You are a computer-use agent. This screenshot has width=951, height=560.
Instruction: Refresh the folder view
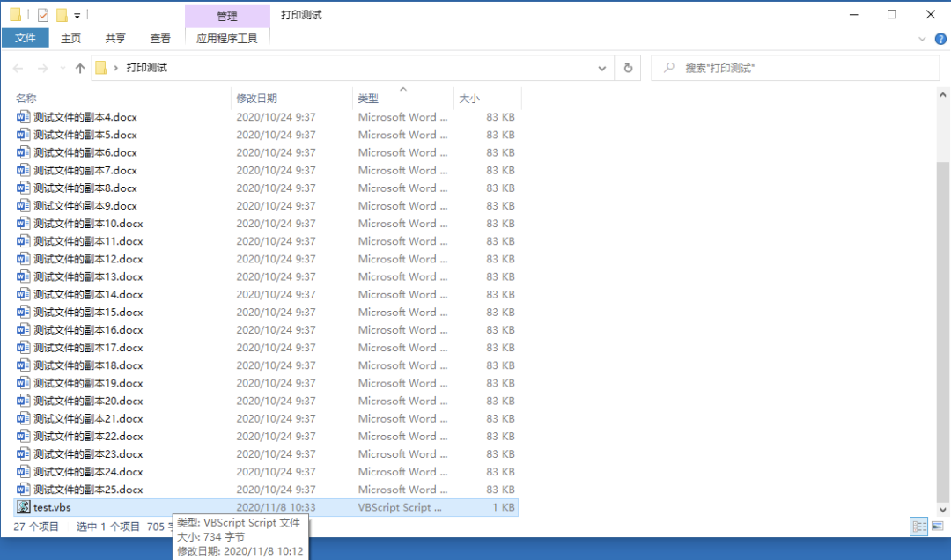coord(628,68)
